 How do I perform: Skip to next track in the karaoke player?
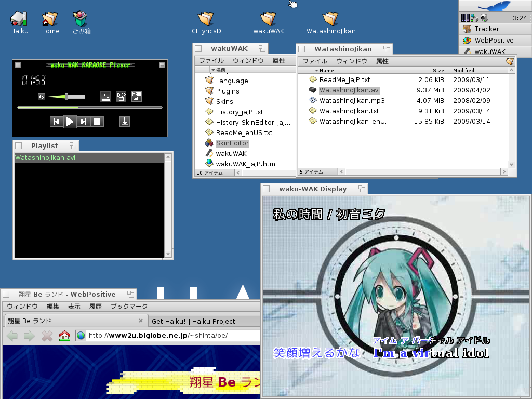(x=83, y=122)
